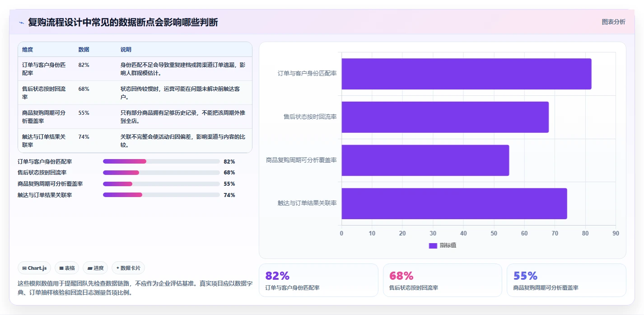644x315 pixels.
Task: Click y-axis label 售后状态按时回流率 in chart
Action: tap(310, 117)
